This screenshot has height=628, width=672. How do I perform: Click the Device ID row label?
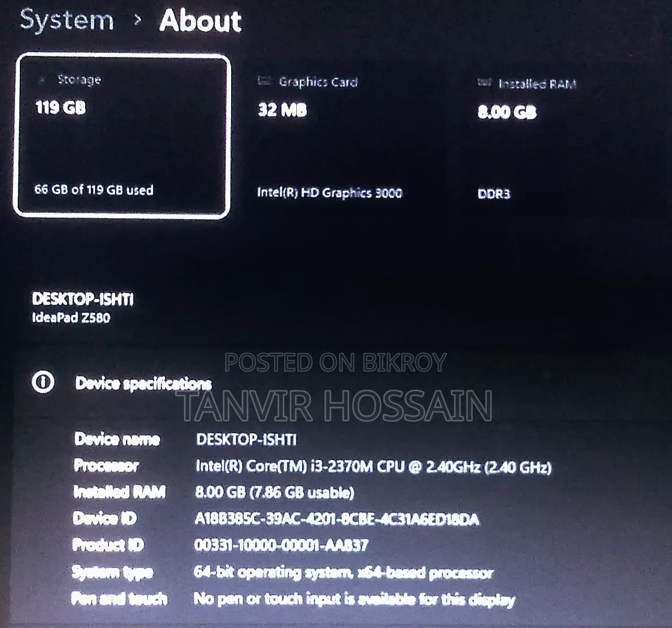pos(105,518)
